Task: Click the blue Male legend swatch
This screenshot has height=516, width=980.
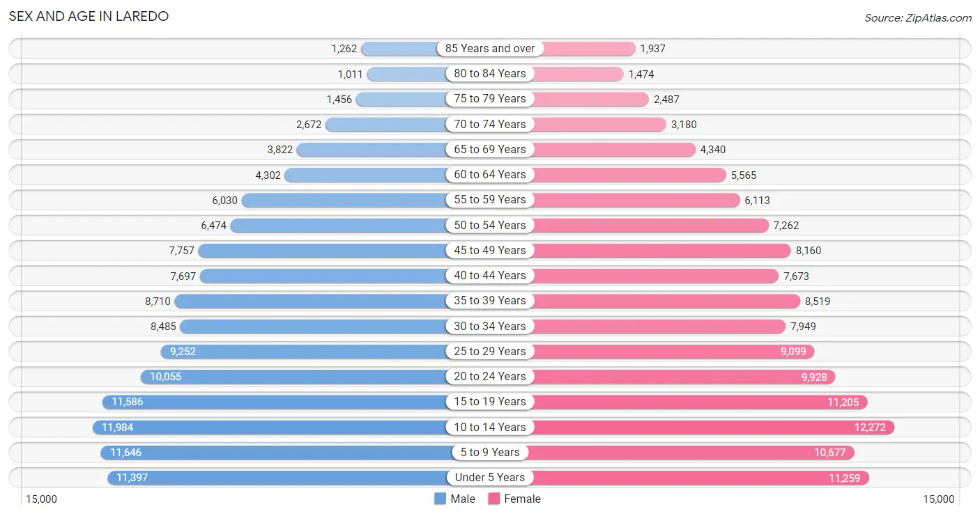Action: click(440, 499)
